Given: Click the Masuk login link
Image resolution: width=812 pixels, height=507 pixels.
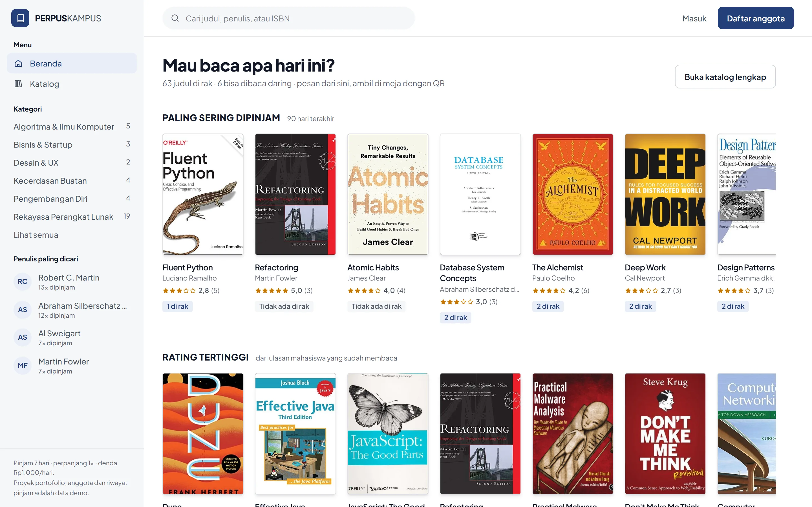Looking at the screenshot, I should pyautogui.click(x=694, y=18).
